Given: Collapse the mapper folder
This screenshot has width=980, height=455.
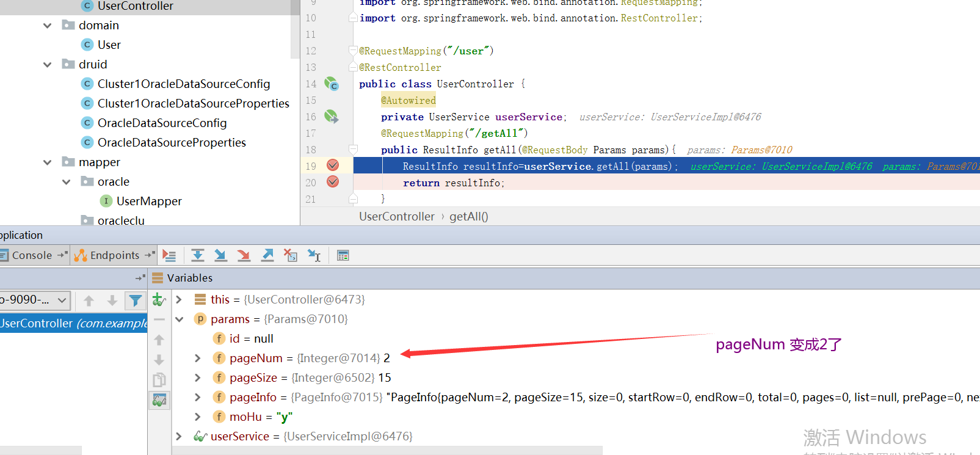Looking at the screenshot, I should (x=47, y=162).
